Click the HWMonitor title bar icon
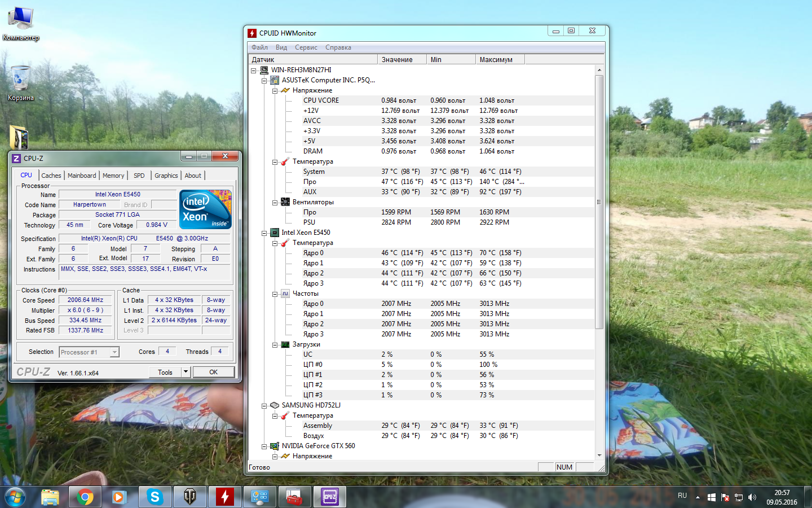 point(252,33)
